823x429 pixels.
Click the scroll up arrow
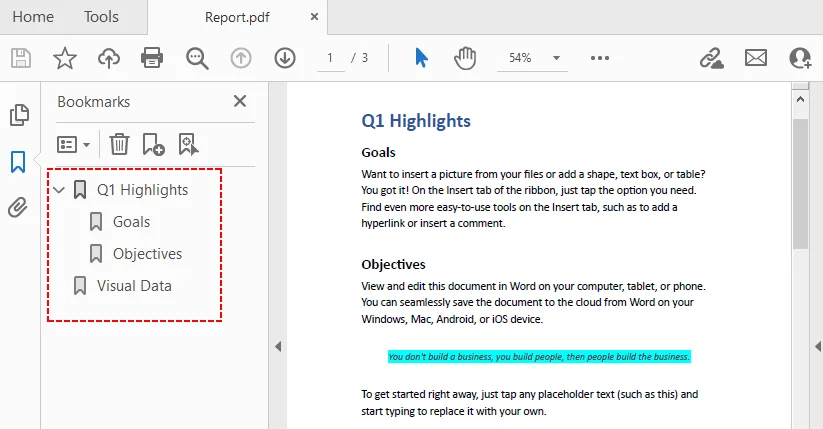800,99
